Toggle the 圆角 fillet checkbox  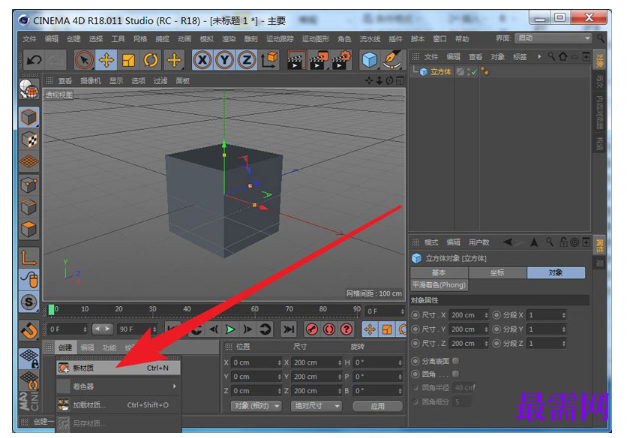[456, 374]
